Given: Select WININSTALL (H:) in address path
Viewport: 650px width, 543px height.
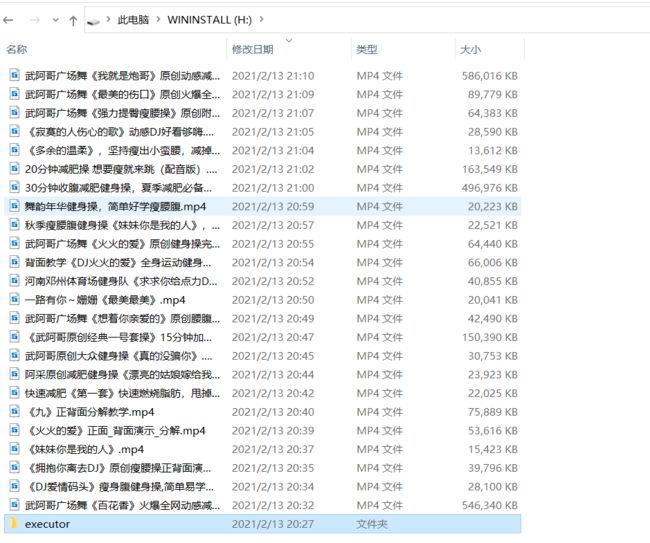Looking at the screenshot, I should click(x=209, y=20).
